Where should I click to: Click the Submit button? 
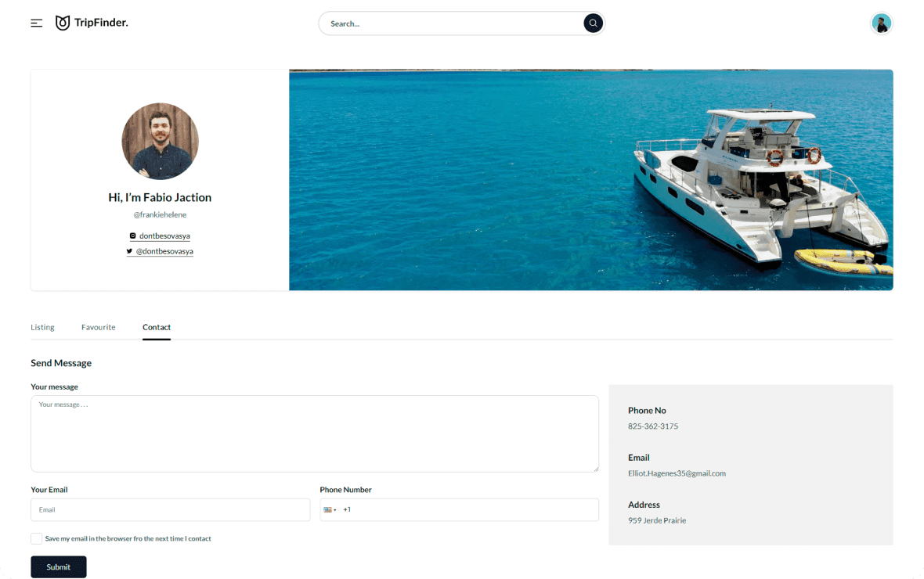59,566
